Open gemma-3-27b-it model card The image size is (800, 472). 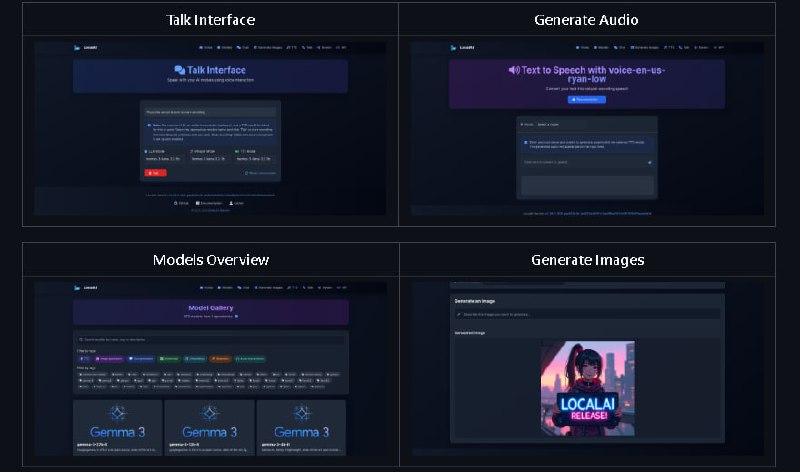pyautogui.click(x=117, y=428)
